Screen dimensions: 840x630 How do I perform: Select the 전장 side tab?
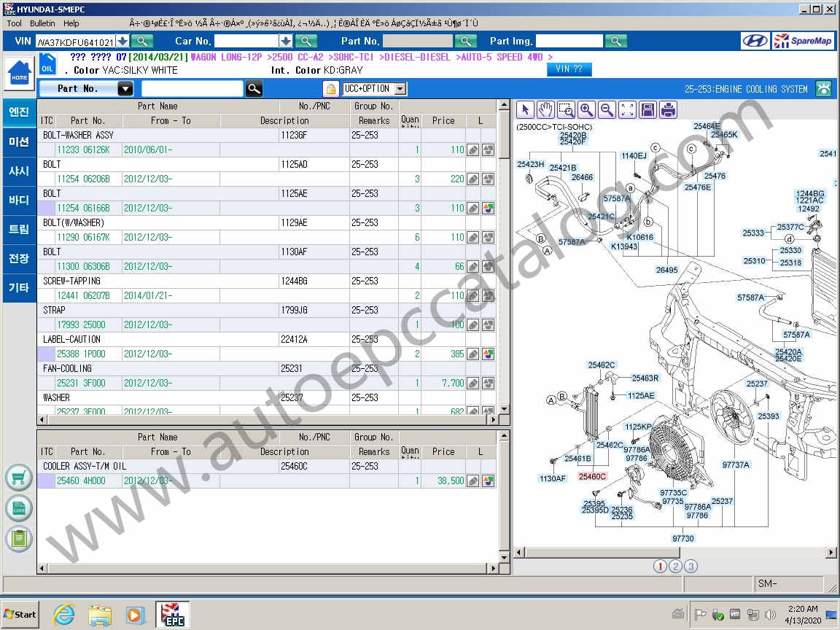click(19, 258)
